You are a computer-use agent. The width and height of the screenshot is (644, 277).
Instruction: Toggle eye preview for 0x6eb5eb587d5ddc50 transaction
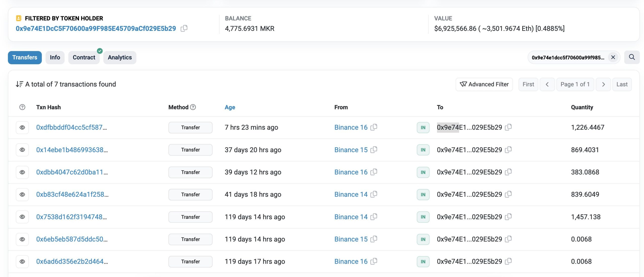[22, 239]
